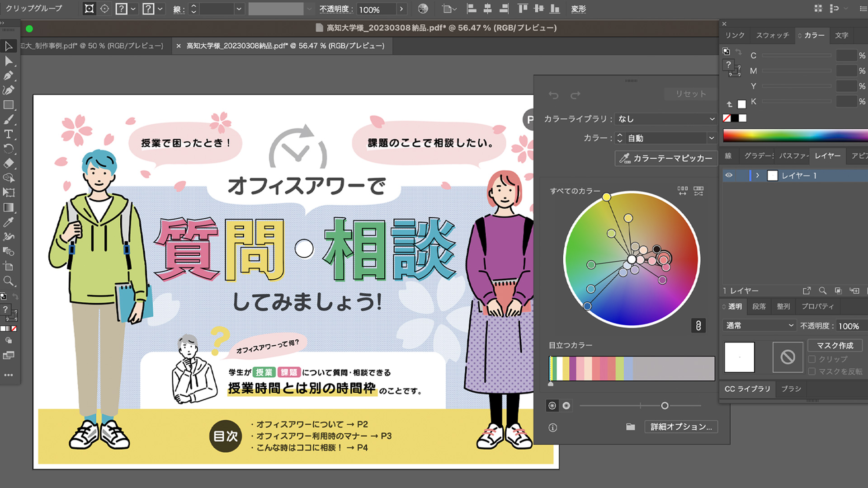868x488 pixels.
Task: Open the stroke swatch dropdown in control bar
Action: tap(160, 9)
